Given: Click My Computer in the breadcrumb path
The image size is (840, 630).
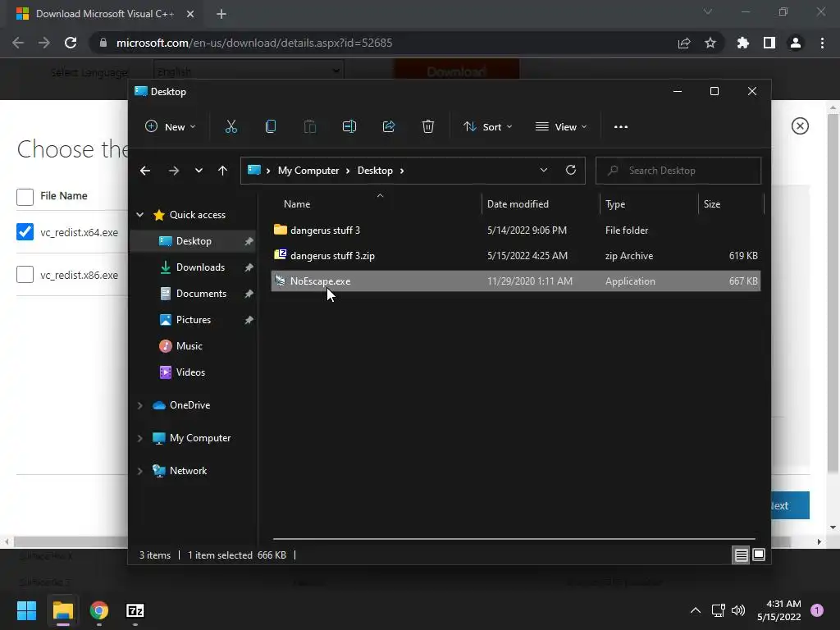Looking at the screenshot, I should point(308,171).
